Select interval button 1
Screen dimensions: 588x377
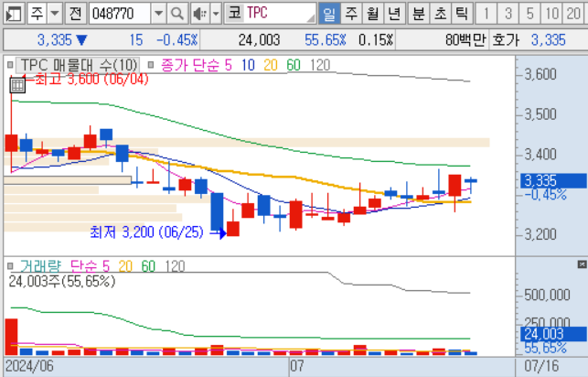(x=486, y=14)
